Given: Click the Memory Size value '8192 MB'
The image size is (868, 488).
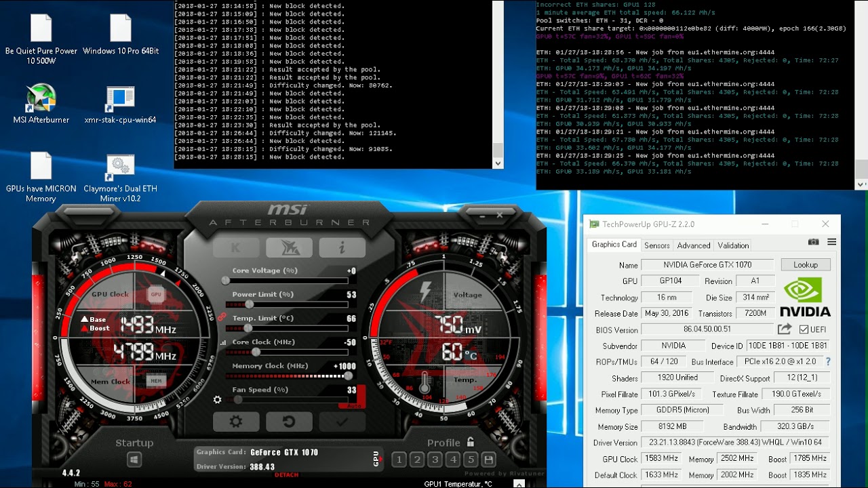Looking at the screenshot, I should tap(672, 426).
